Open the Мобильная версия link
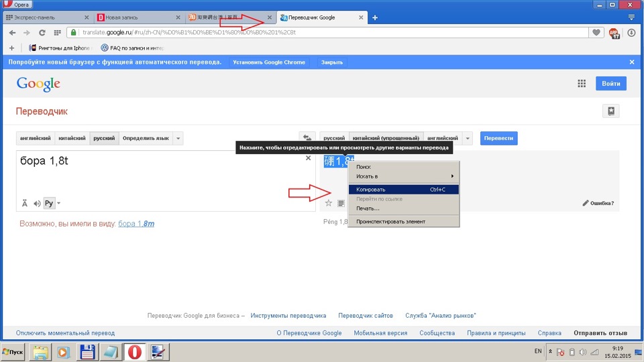The width and height of the screenshot is (644, 362). [380, 333]
